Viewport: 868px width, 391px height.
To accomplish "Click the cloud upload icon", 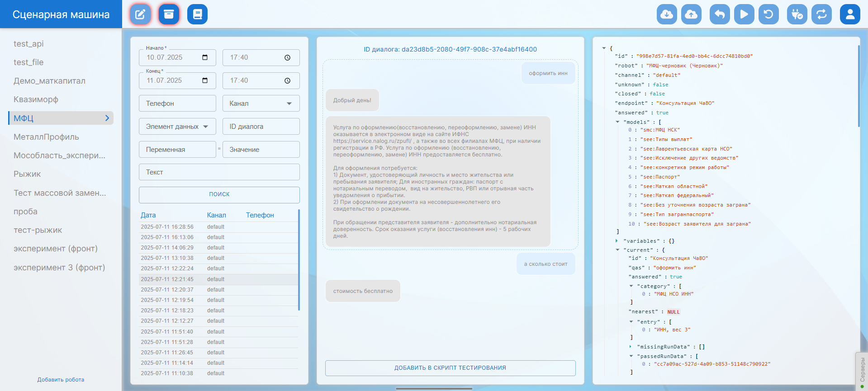I will [x=691, y=14].
